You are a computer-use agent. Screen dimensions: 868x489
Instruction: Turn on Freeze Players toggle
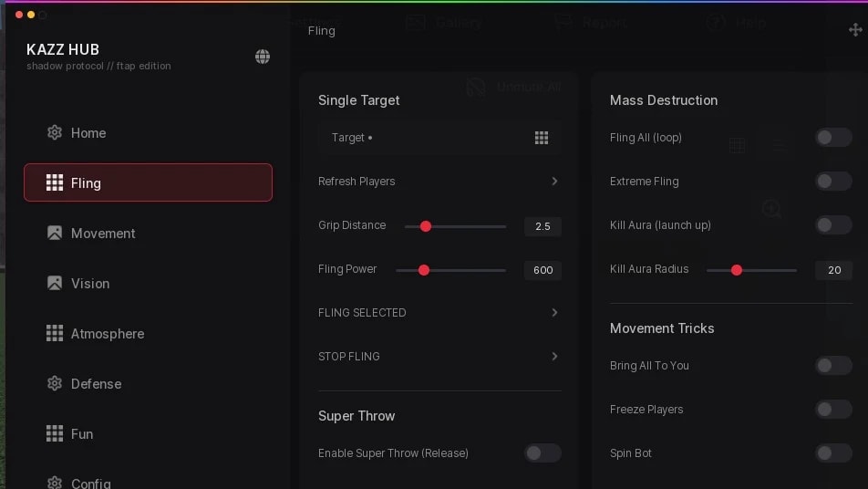(x=833, y=410)
